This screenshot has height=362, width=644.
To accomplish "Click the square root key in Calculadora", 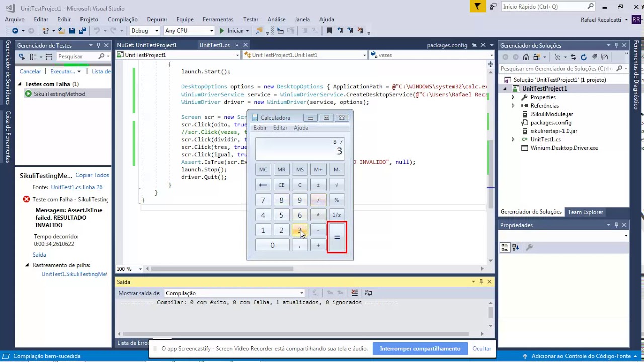I will click(x=337, y=185).
